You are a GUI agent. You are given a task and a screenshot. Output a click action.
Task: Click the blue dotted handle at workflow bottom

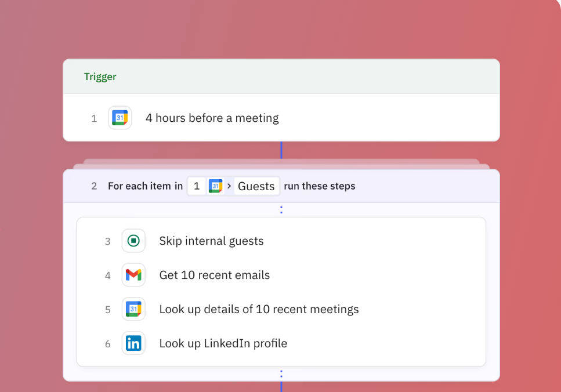[x=281, y=374]
